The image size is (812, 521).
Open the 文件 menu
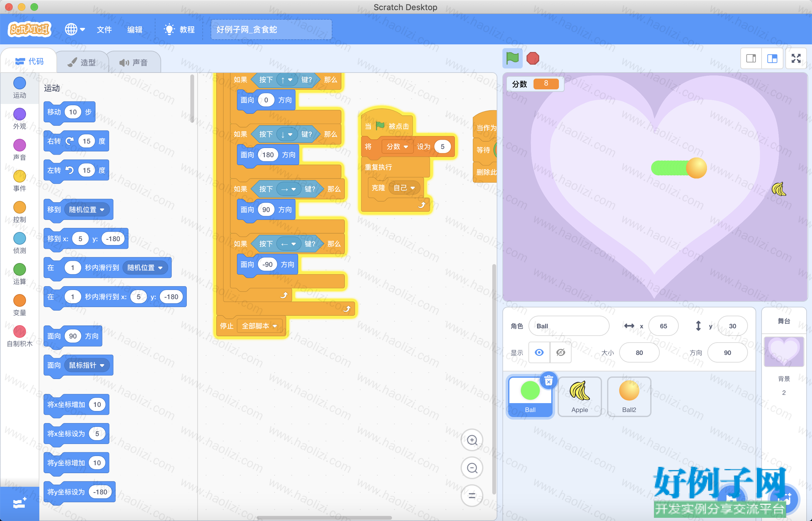tap(104, 29)
